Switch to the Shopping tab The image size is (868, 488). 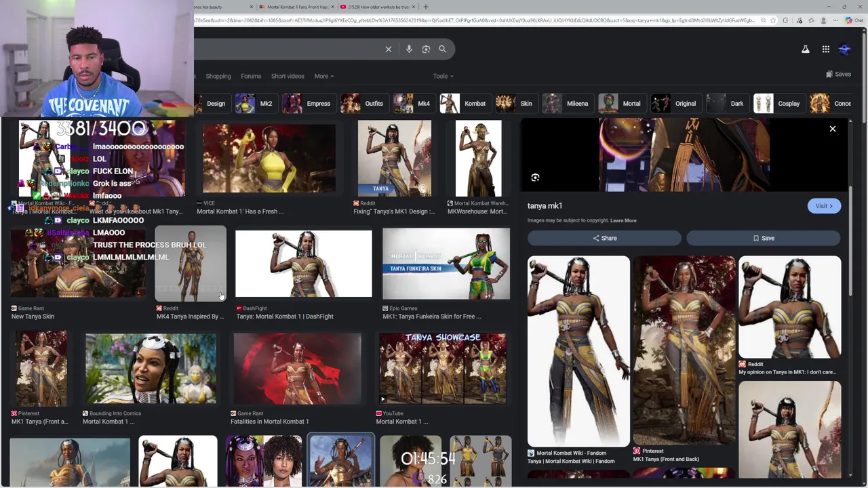[x=218, y=76]
